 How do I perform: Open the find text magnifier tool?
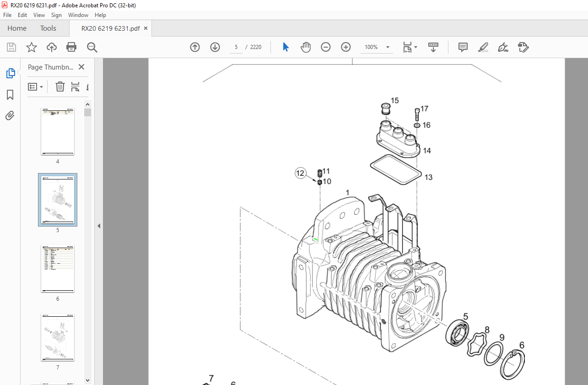(x=92, y=47)
